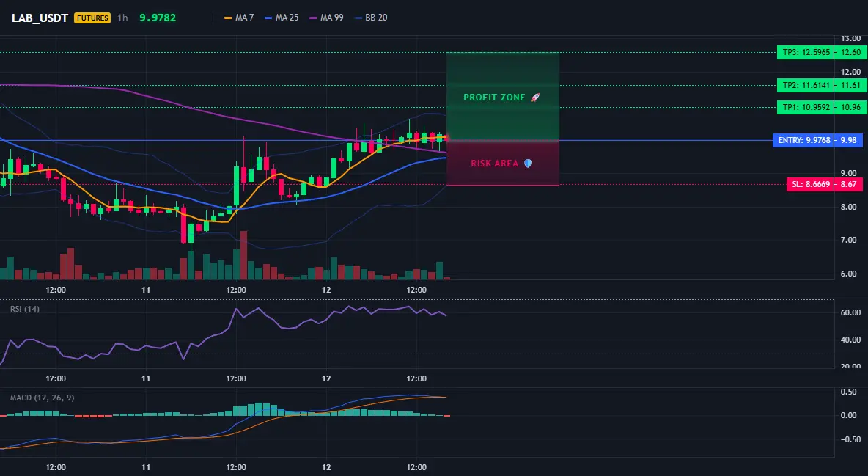The width and height of the screenshot is (868, 476).
Task: Click the 40.00 RSI axis value
Action: (x=851, y=340)
